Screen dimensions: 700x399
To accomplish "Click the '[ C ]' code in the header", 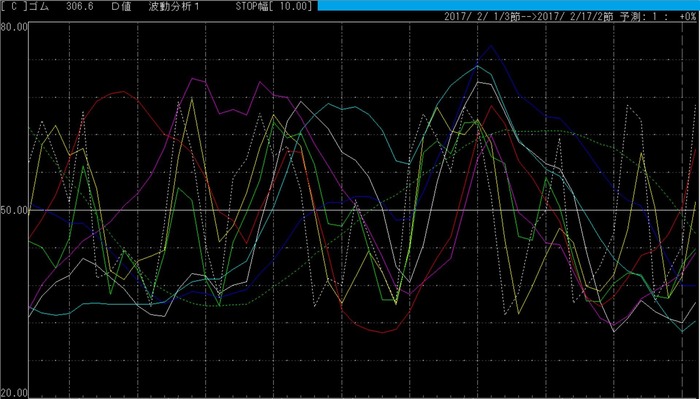I will click(14, 6).
